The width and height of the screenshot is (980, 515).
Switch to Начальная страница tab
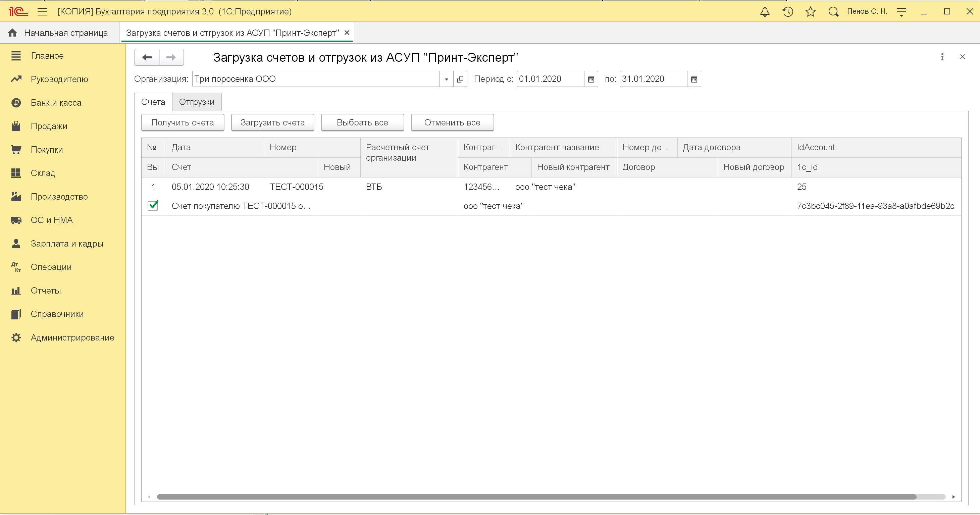pos(59,33)
